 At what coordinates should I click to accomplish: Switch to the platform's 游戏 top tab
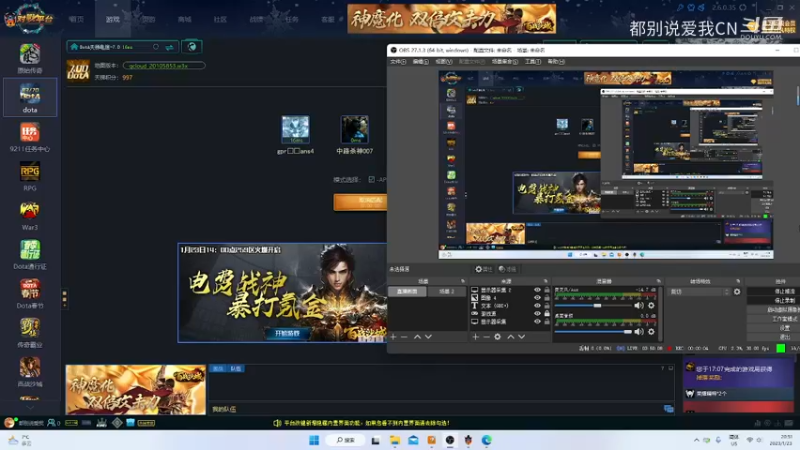point(113,19)
